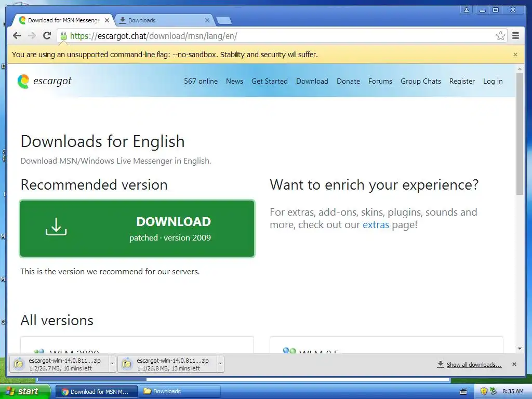Click the Recommended version heading

(x=94, y=185)
